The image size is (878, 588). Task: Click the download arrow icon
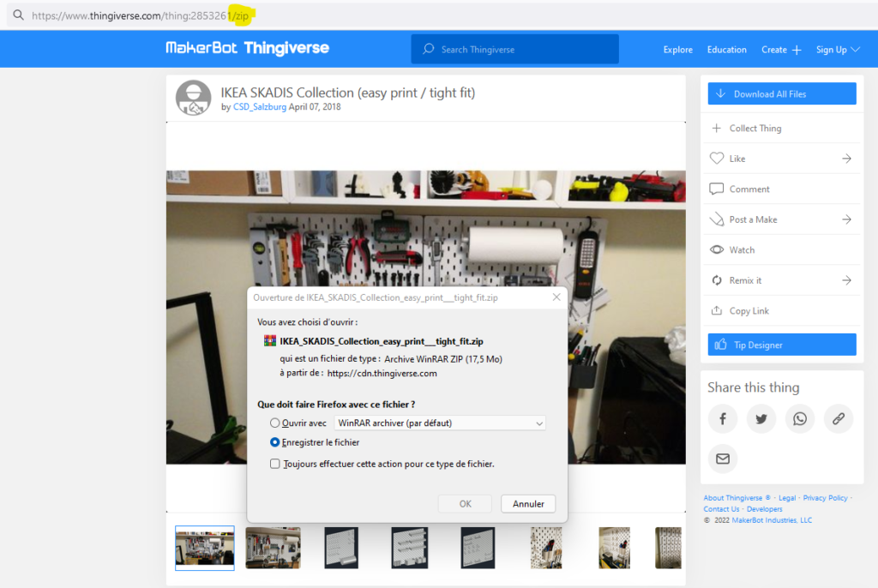[720, 93]
